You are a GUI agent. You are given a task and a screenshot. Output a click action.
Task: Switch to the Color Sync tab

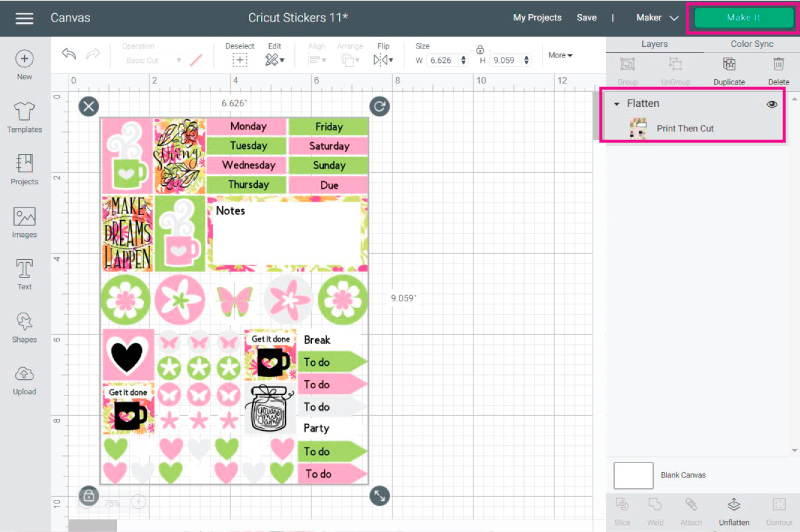point(752,44)
